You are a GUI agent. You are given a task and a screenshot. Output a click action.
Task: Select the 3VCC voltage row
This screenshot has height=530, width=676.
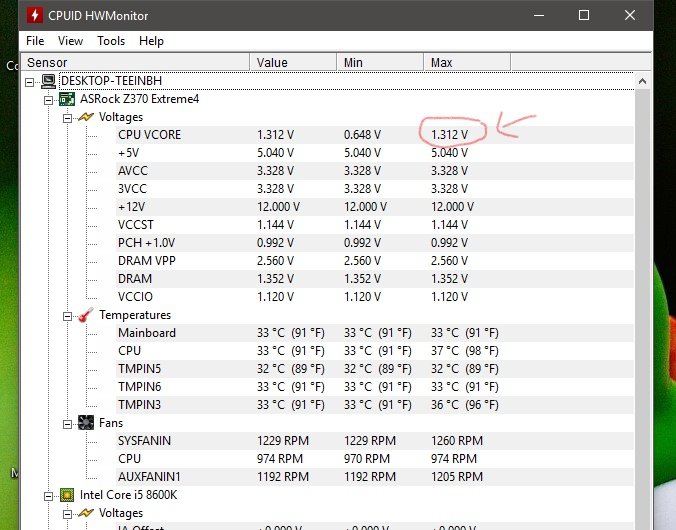point(374,189)
